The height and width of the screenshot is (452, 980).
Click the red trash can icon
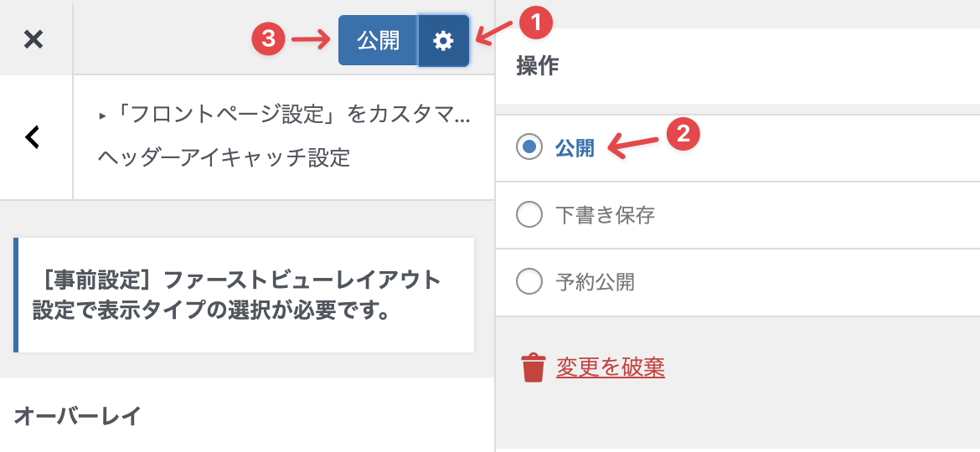(x=533, y=367)
